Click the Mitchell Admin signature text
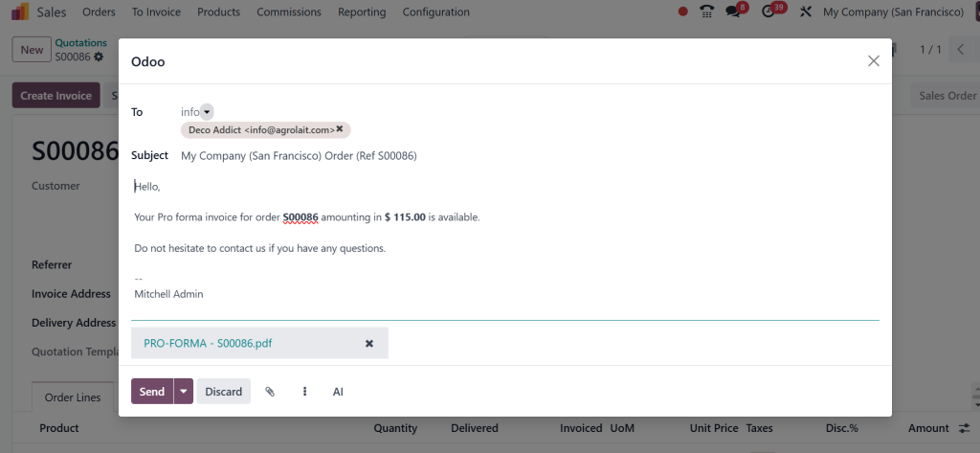 tap(168, 293)
